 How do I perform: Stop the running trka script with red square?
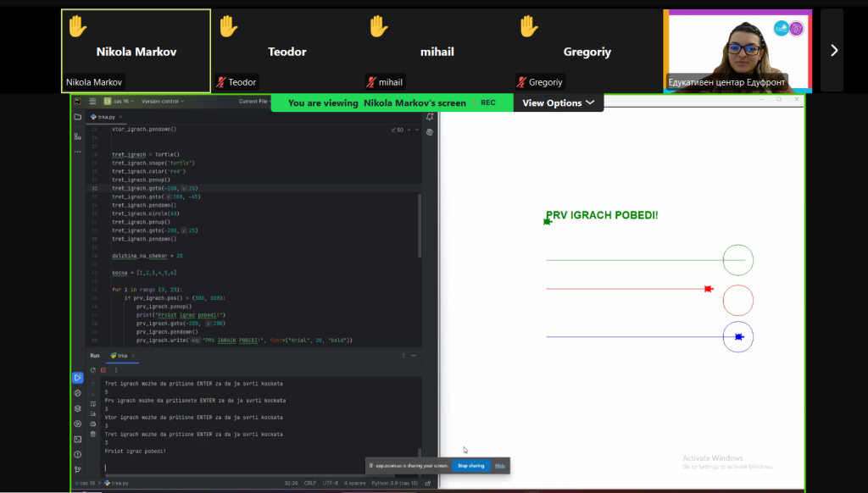point(102,370)
